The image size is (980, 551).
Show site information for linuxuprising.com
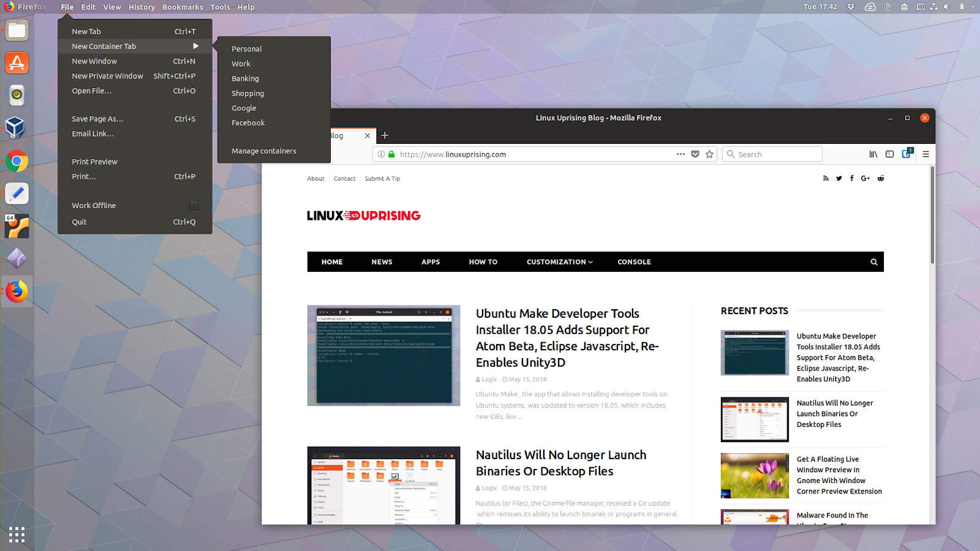381,154
